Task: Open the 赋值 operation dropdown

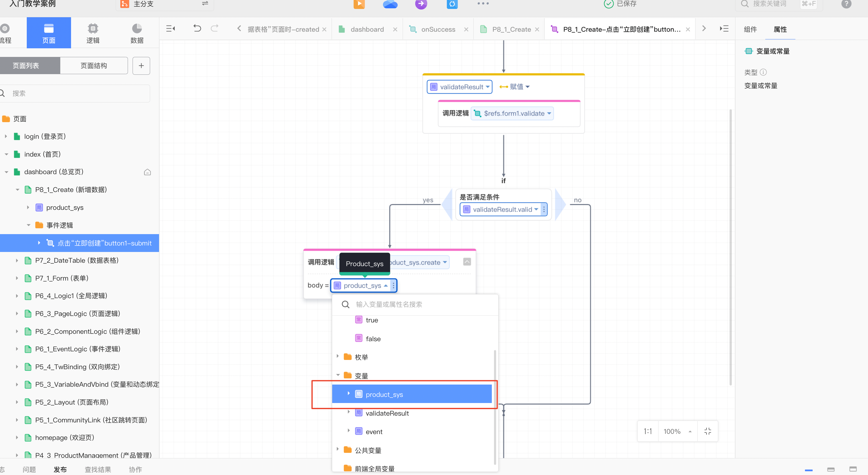Action: click(515, 87)
